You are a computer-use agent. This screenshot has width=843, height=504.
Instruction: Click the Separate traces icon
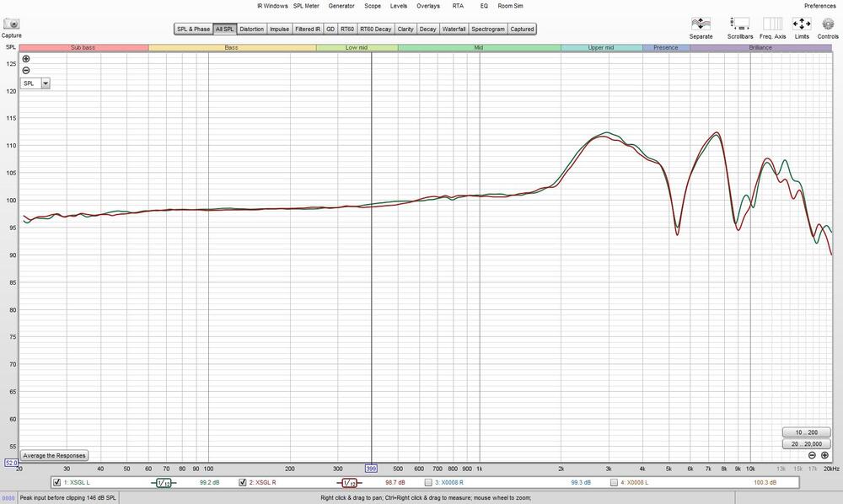701,24
